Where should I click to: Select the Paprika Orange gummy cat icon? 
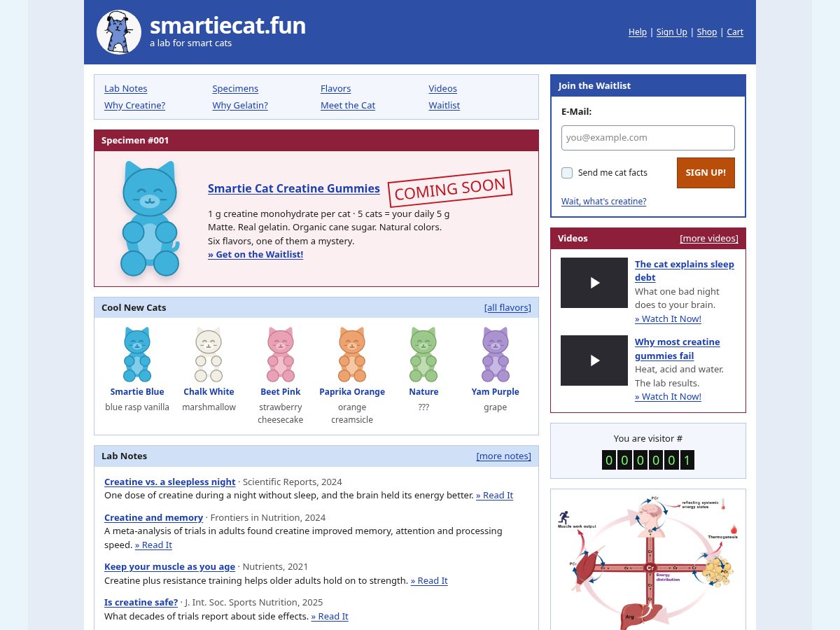352,354
